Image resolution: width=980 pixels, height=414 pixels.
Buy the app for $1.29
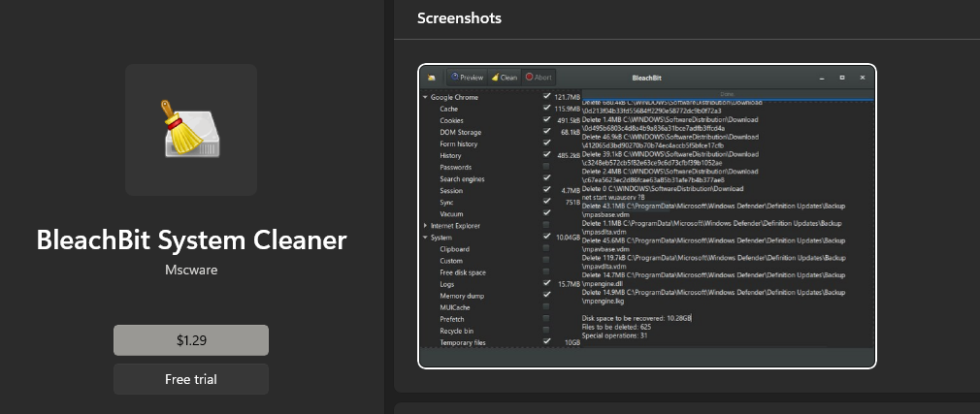(x=191, y=340)
